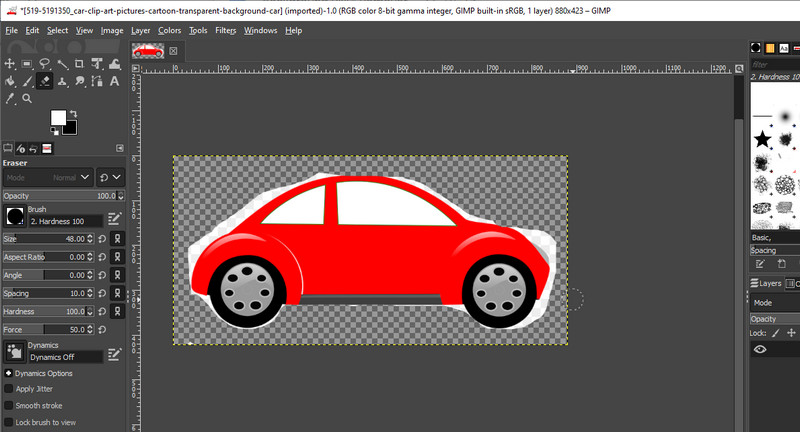Open the eraser Mode dropdown
Viewport: 800px width, 432px height.
pos(50,177)
